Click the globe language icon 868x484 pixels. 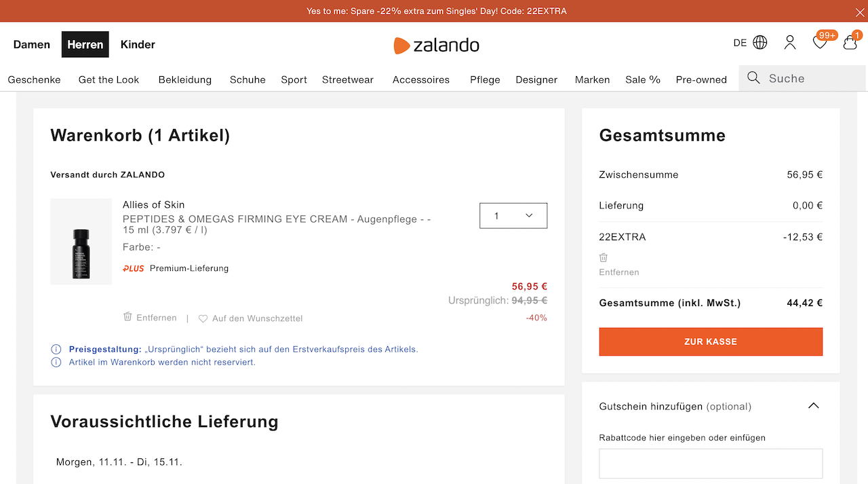click(x=760, y=43)
